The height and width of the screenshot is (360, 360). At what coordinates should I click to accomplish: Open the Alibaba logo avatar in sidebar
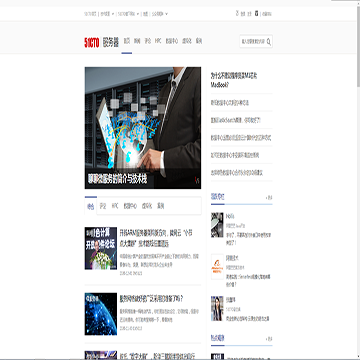(217, 267)
